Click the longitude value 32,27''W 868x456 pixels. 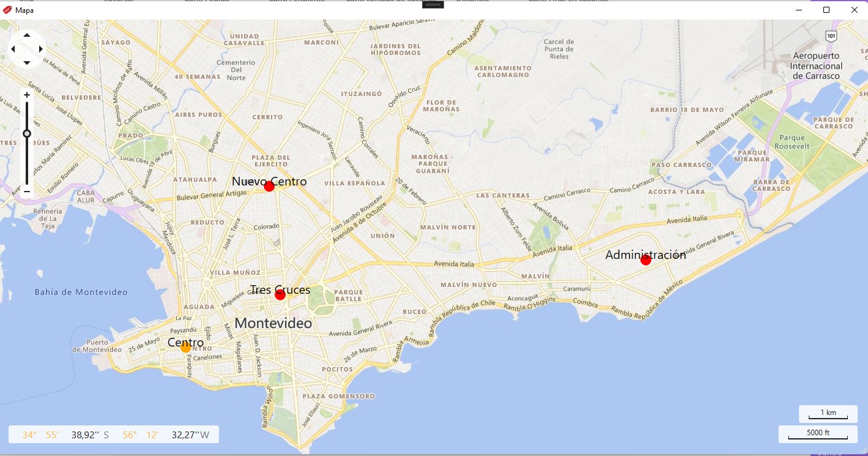pos(190,435)
